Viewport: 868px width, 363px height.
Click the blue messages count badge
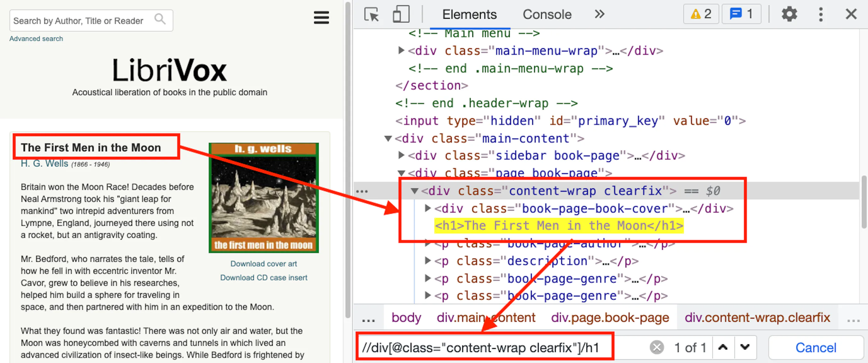[741, 14]
